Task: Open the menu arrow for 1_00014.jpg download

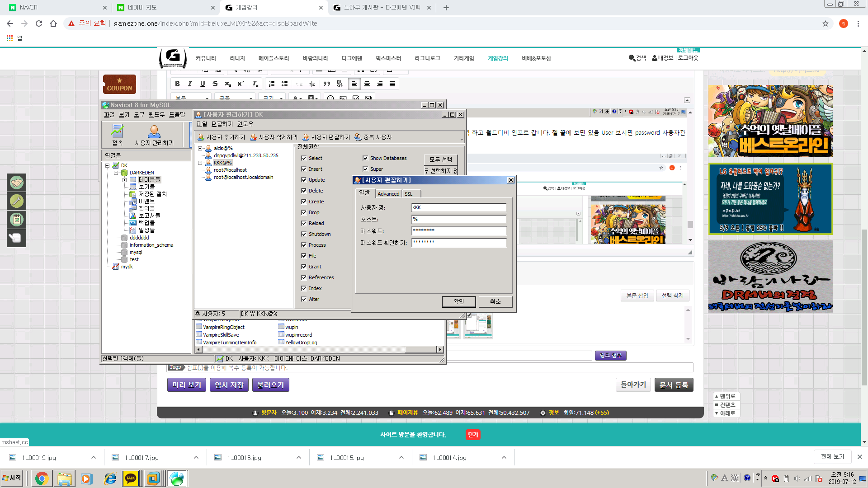Action: point(504,458)
